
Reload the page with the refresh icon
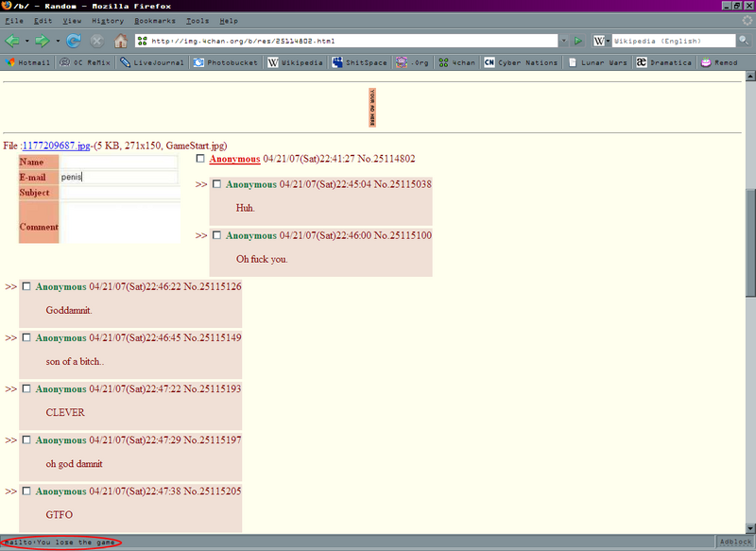pyautogui.click(x=74, y=41)
